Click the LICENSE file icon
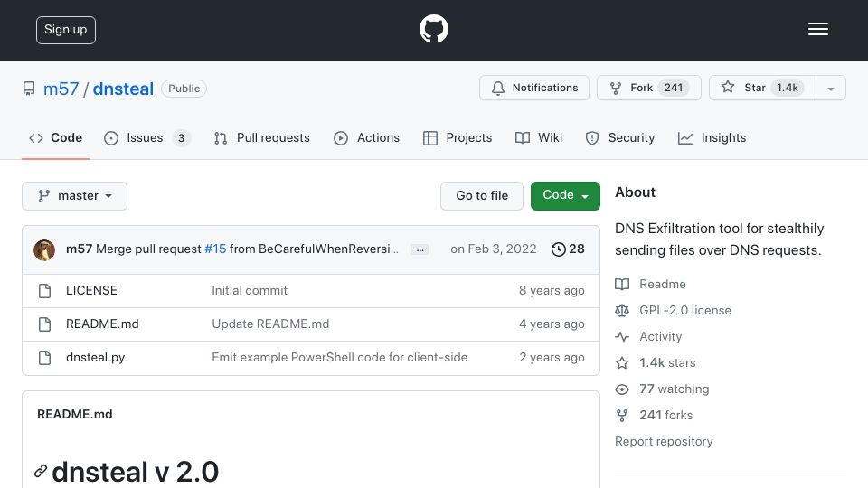This screenshot has width=868, height=488. 45,291
